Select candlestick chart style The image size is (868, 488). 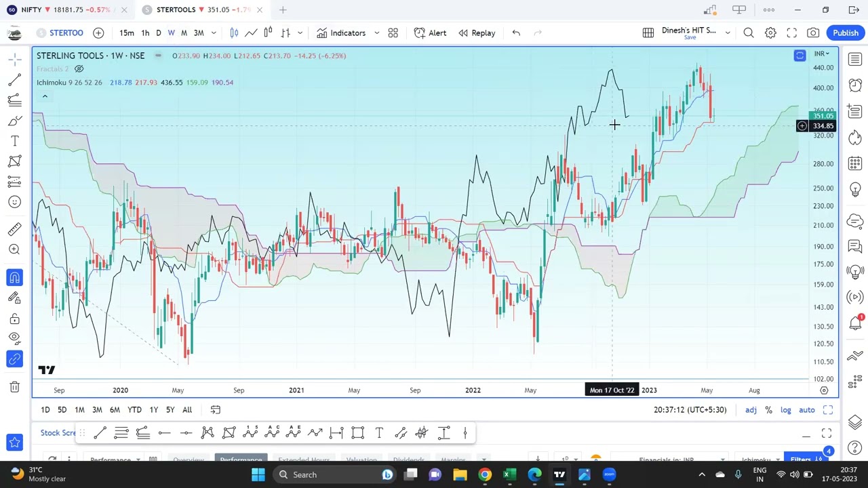(x=234, y=33)
